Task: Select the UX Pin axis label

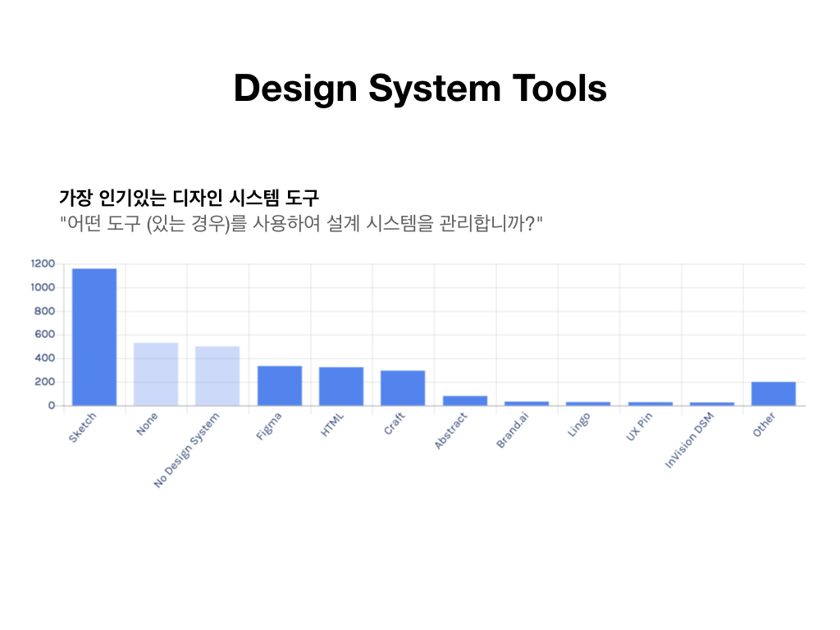Action: point(637,428)
